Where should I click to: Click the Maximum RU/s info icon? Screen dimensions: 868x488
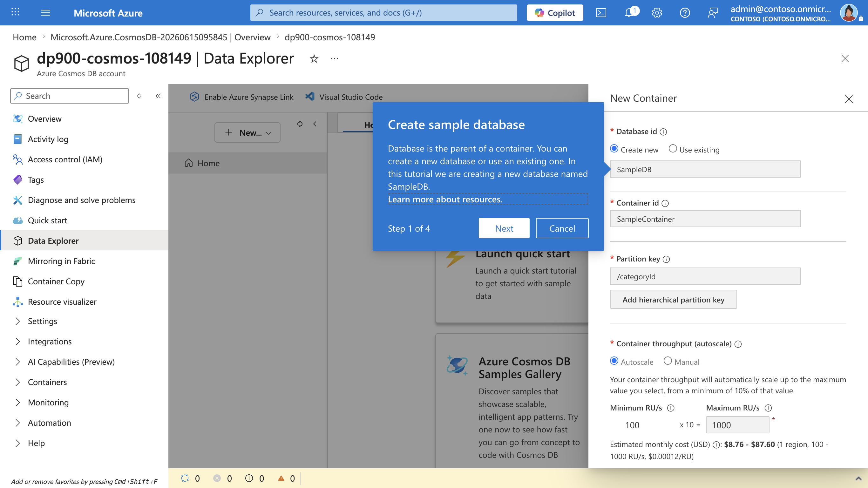pos(768,408)
